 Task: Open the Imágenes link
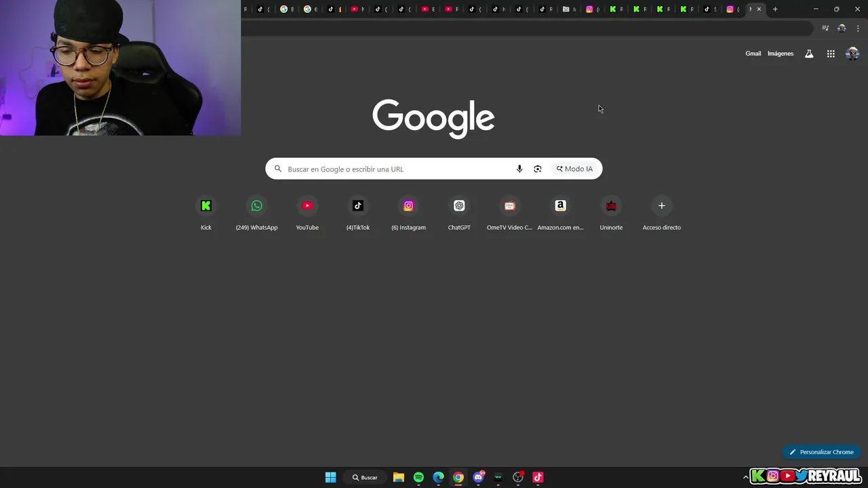pos(781,54)
